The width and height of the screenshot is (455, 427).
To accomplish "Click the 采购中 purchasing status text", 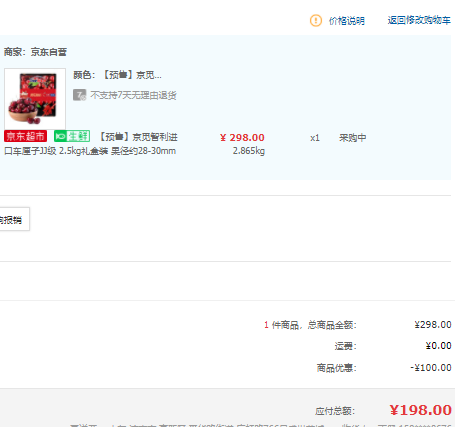I will (x=353, y=138).
